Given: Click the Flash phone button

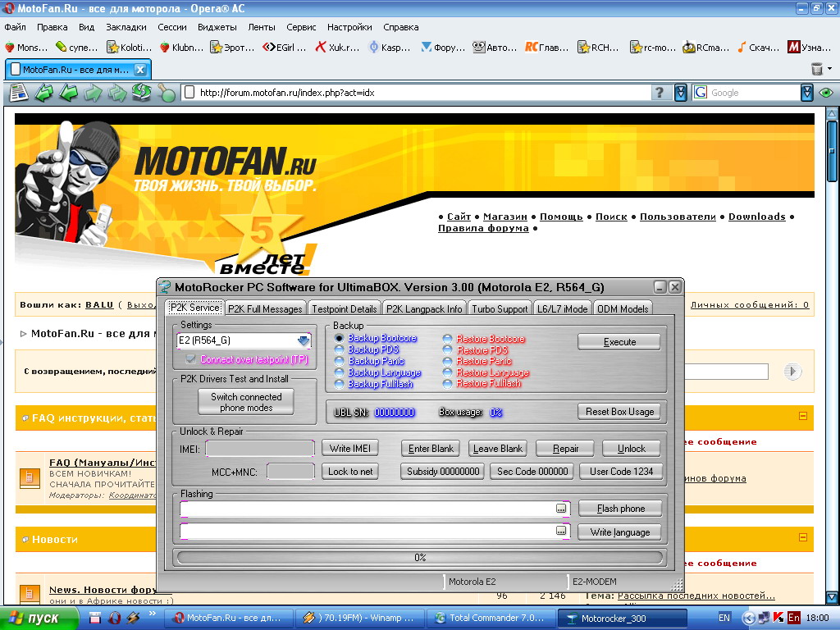Looking at the screenshot, I should [620, 509].
